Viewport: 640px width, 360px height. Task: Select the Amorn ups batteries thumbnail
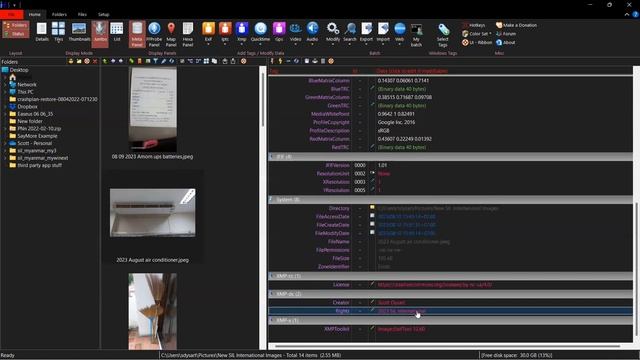[152, 109]
